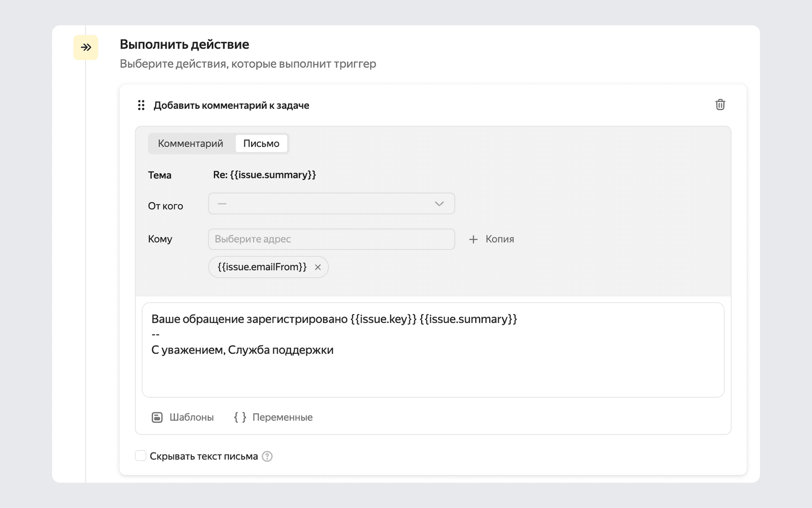Viewport: 812px width, 508px height.
Task: Switch to the Комментарий tab
Action: [190, 143]
